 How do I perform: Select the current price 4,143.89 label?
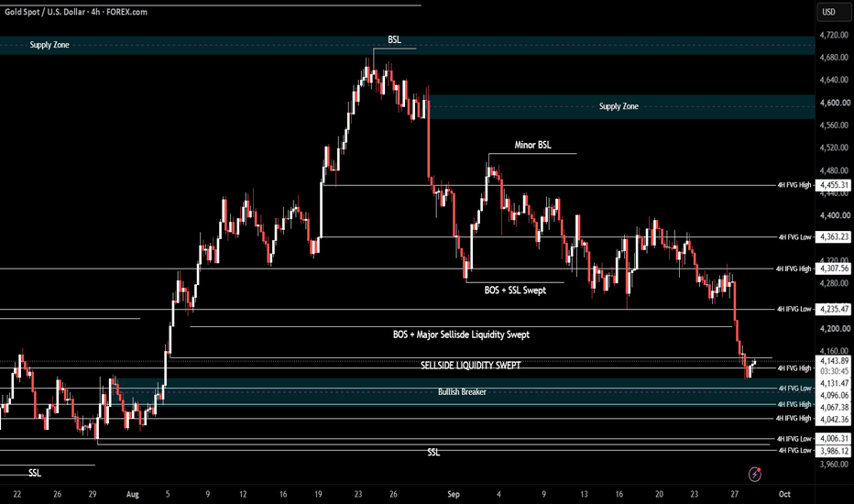point(835,361)
